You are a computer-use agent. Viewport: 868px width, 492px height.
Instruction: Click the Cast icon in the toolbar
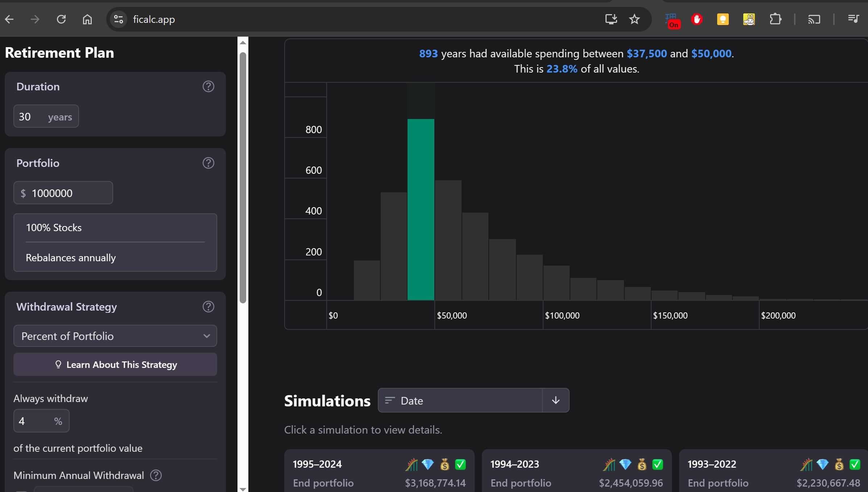814,19
